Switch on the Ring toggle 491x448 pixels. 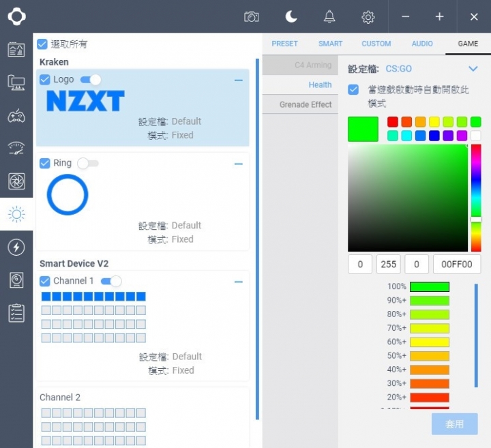(x=88, y=163)
